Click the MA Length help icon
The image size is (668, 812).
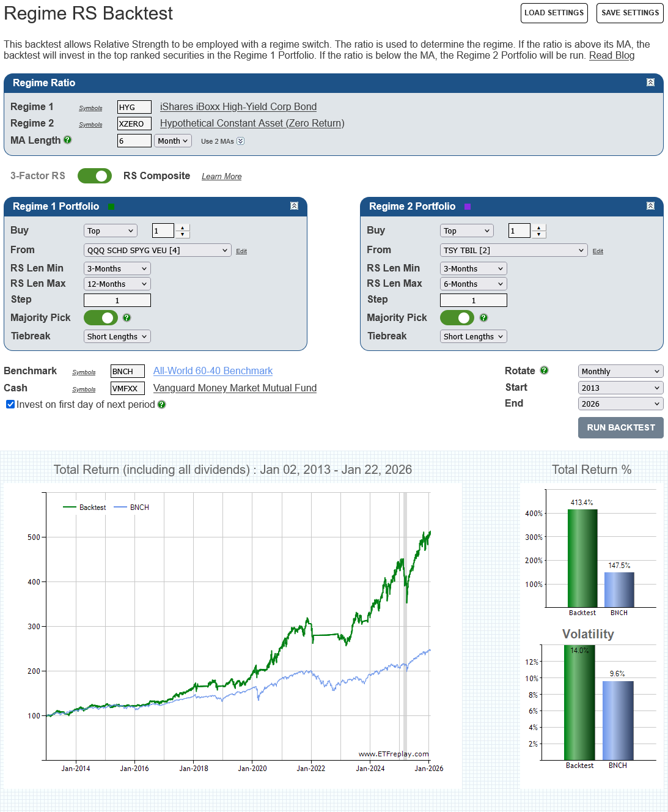click(x=68, y=140)
